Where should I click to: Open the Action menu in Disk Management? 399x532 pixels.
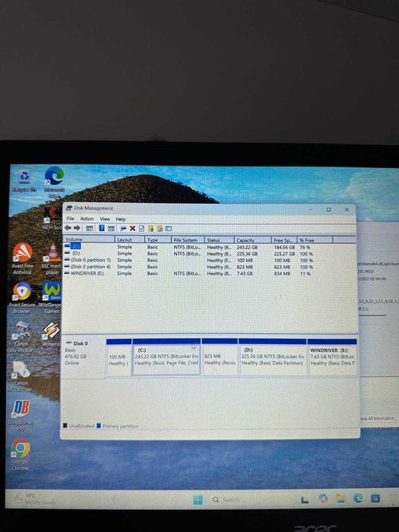point(87,219)
